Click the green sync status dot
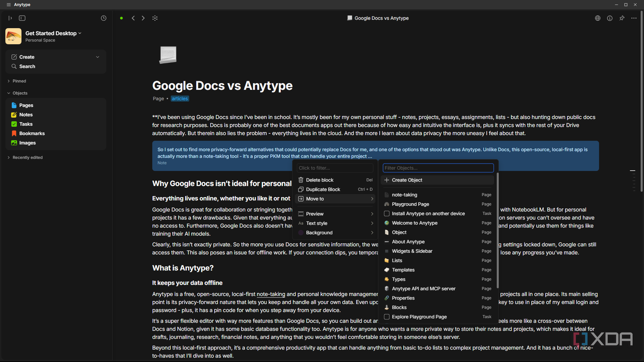This screenshot has width=644, height=362. coord(121,18)
